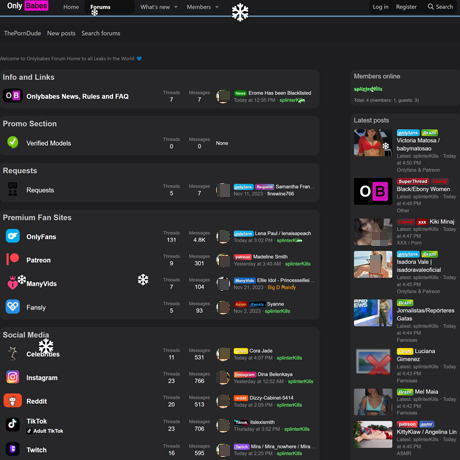460x460 pixels.
Task: Click the OnlyFans forum icon
Action: tap(13, 236)
